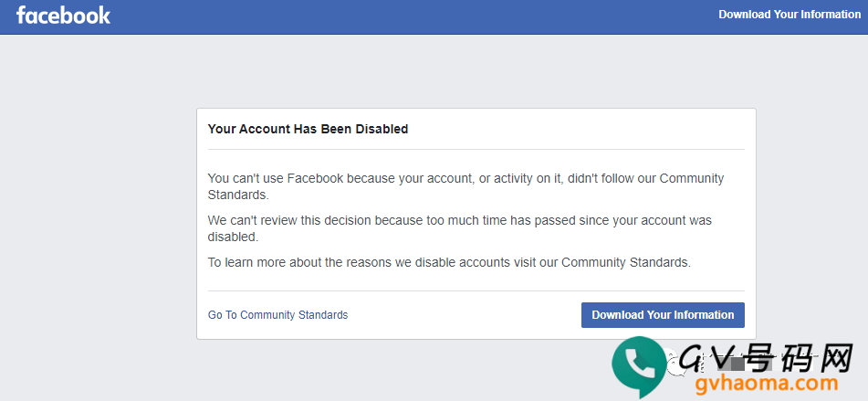Viewport: 868px width, 401px height.
Task: Click empty area of blue header bar
Action: click(x=415, y=16)
